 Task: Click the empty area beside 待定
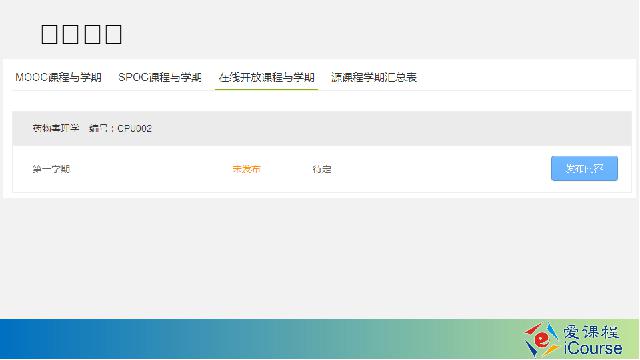[441, 169]
